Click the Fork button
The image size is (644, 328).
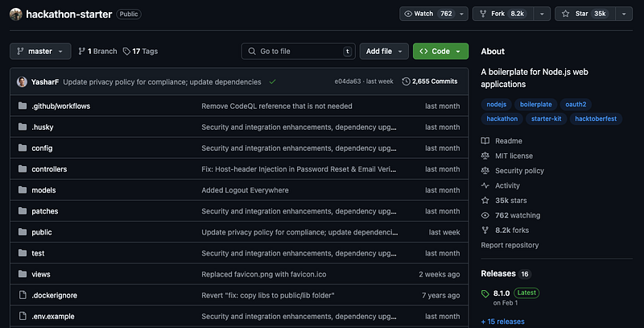point(503,14)
